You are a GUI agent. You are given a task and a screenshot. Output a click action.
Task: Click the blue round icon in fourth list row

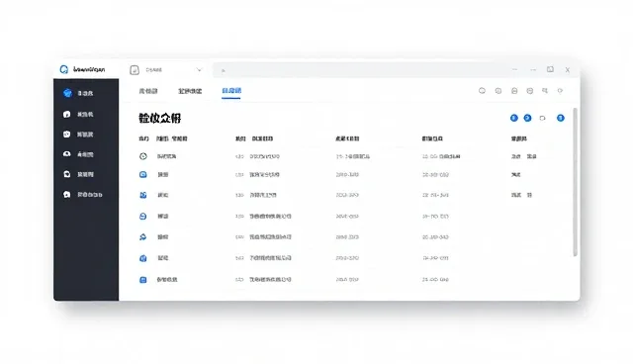(142, 217)
